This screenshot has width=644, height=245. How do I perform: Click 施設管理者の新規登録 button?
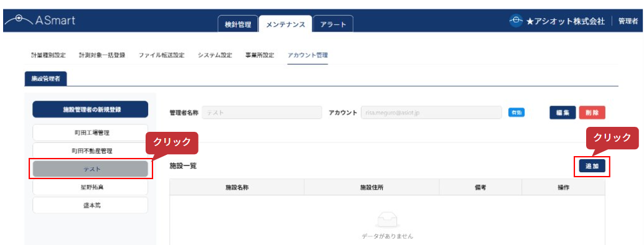point(90,109)
